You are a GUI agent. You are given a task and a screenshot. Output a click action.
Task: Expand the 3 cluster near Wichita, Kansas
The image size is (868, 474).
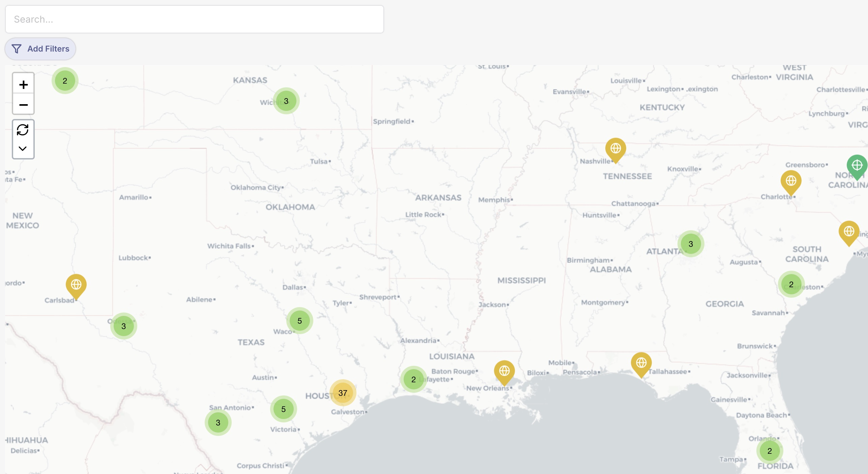[x=286, y=101]
